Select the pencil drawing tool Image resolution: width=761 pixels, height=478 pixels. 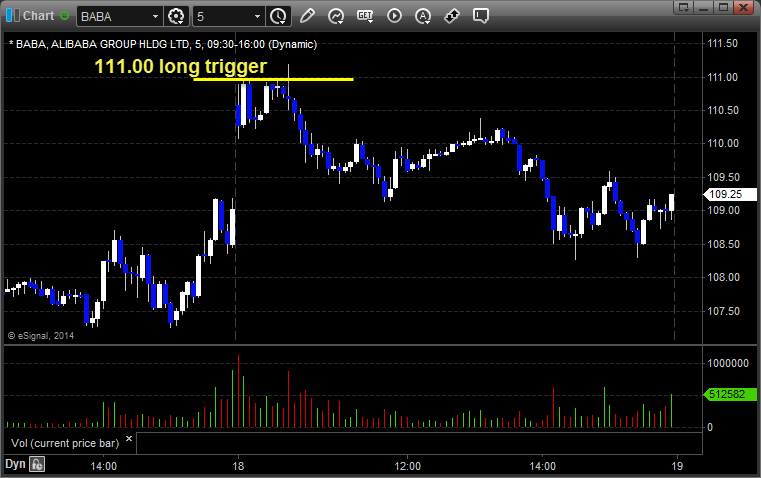307,16
